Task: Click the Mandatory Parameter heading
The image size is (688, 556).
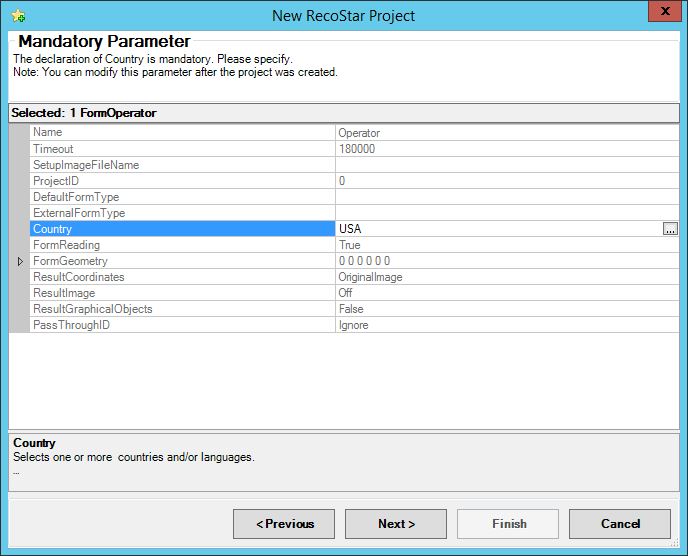Action: coord(104,41)
